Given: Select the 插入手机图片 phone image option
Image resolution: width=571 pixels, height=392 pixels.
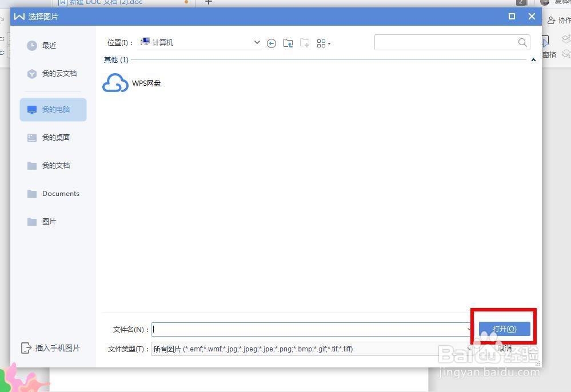Looking at the screenshot, I should point(57,348).
